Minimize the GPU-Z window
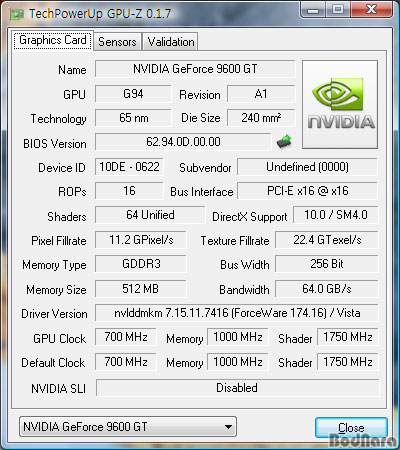Viewport: 400px width, 450px height. pos(313,10)
